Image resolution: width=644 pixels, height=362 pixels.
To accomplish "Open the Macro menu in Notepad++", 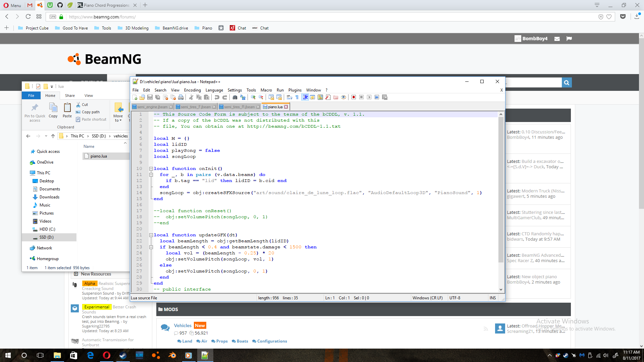I will coord(266,90).
